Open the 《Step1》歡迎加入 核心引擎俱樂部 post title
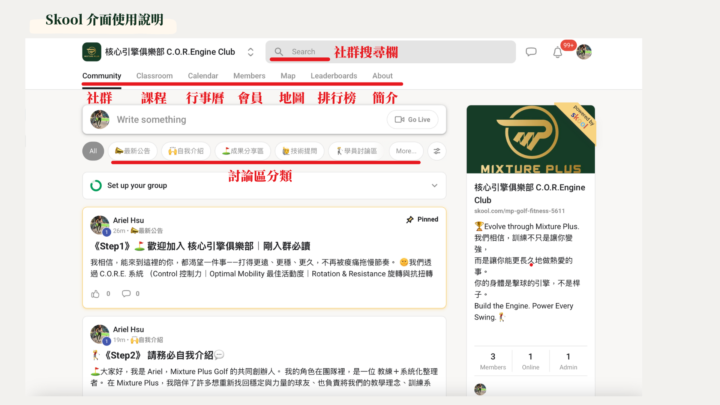This screenshot has height=405, width=720. [x=200, y=246]
